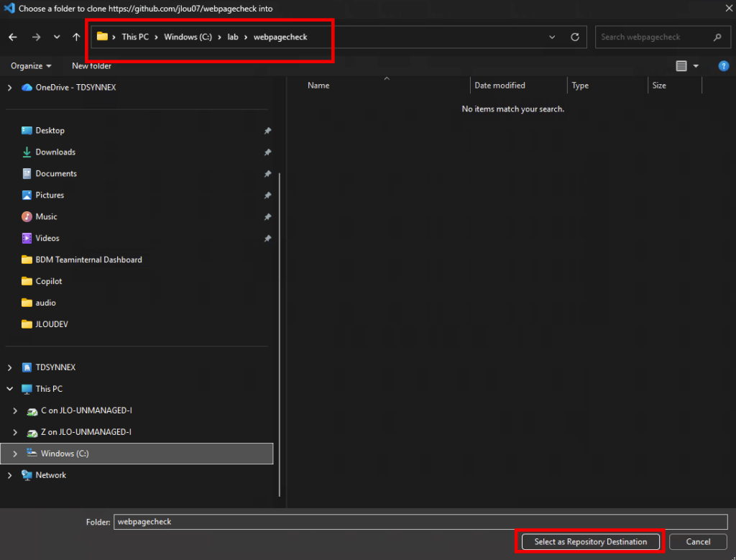736x560 pixels.
Task: Expand the Windows (C:) node
Action: point(15,454)
